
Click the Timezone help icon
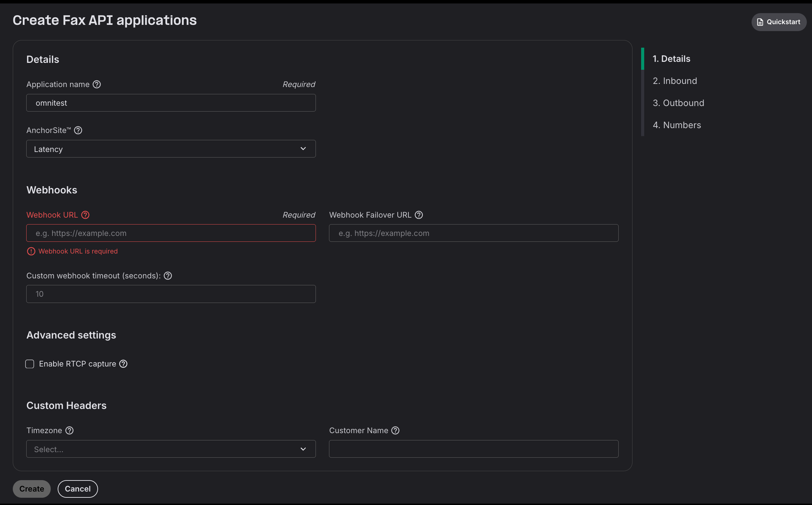(69, 430)
